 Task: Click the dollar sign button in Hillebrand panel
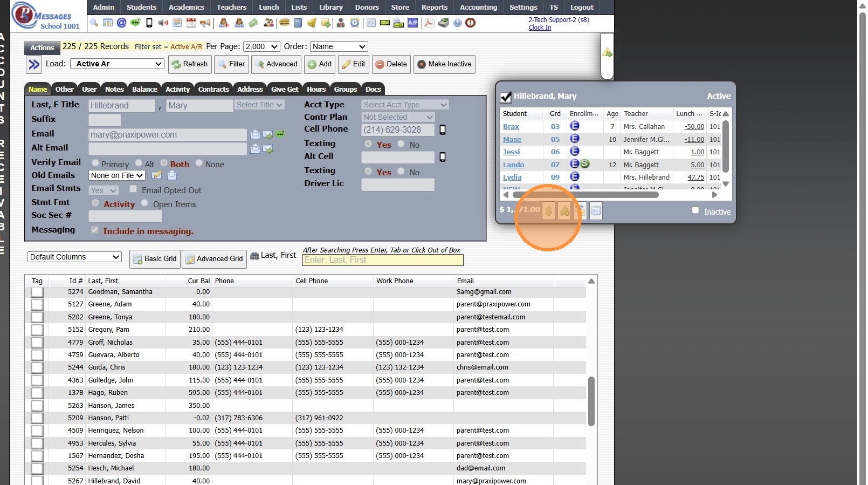click(x=548, y=210)
